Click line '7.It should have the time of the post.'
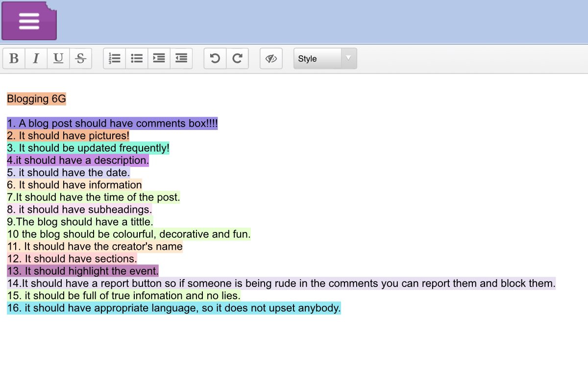This screenshot has width=588, height=389. (x=94, y=197)
